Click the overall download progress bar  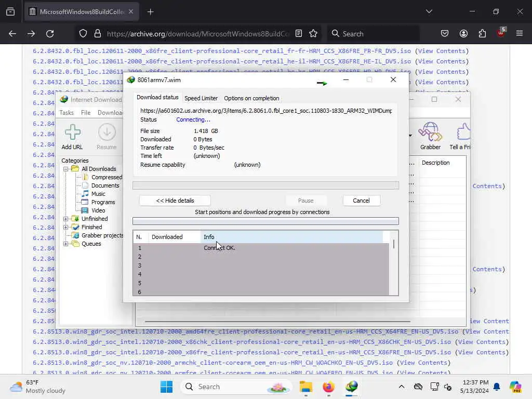click(x=265, y=185)
